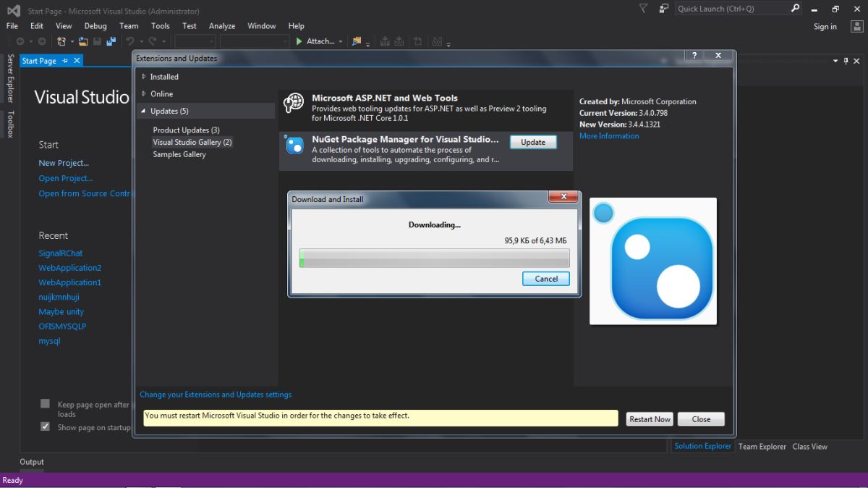The width and height of the screenshot is (868, 488).
Task: Click the pin icon on Start Page tab
Action: (65, 61)
